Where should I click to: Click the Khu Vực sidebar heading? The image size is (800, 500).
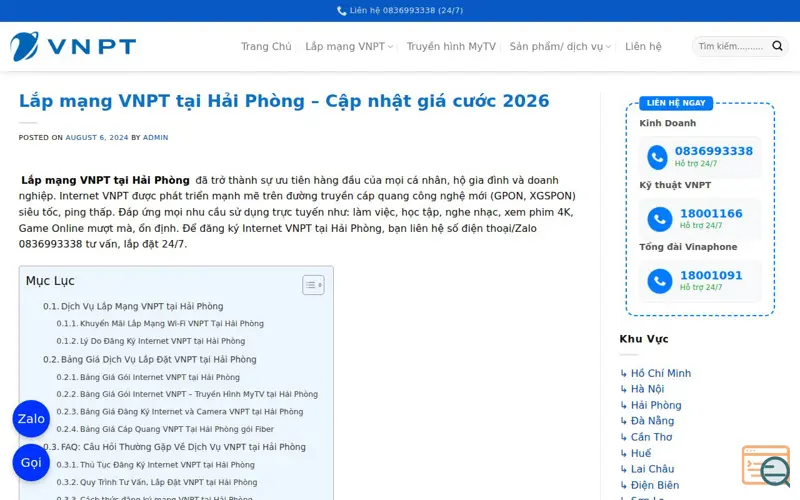click(644, 339)
